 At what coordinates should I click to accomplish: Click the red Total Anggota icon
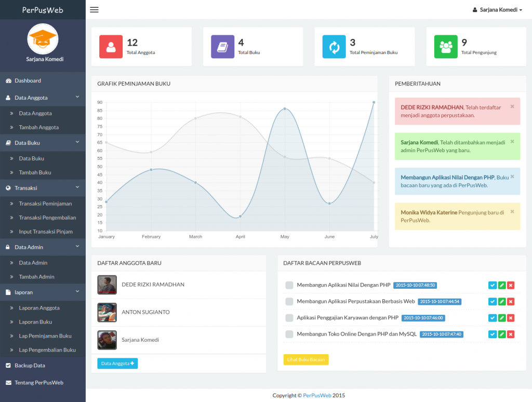[x=111, y=47]
